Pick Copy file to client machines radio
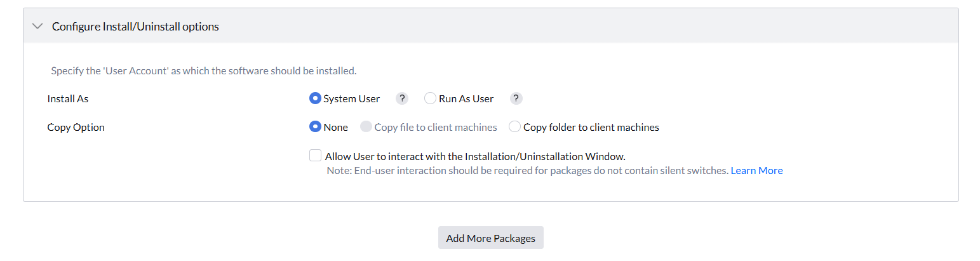980x261 pixels. (x=366, y=127)
